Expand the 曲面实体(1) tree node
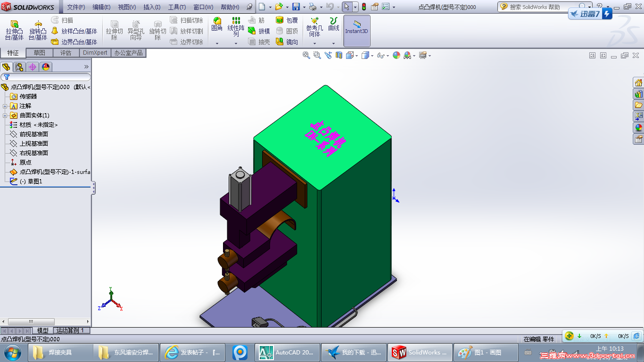The width and height of the screenshot is (644, 362). click(5, 115)
